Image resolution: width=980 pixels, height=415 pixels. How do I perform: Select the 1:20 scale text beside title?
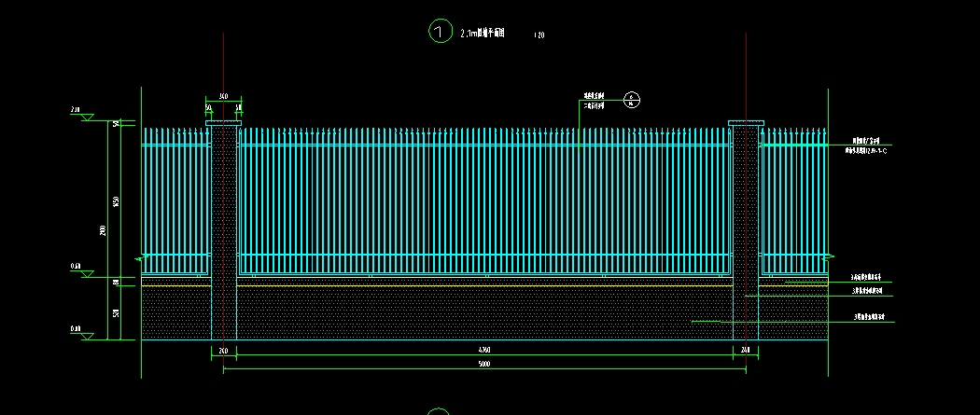point(539,35)
